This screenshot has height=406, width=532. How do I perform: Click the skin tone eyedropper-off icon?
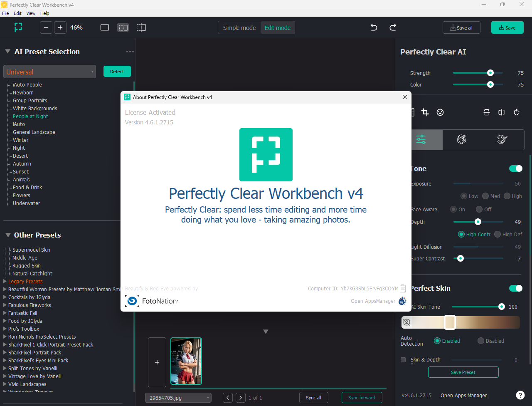coord(407,322)
